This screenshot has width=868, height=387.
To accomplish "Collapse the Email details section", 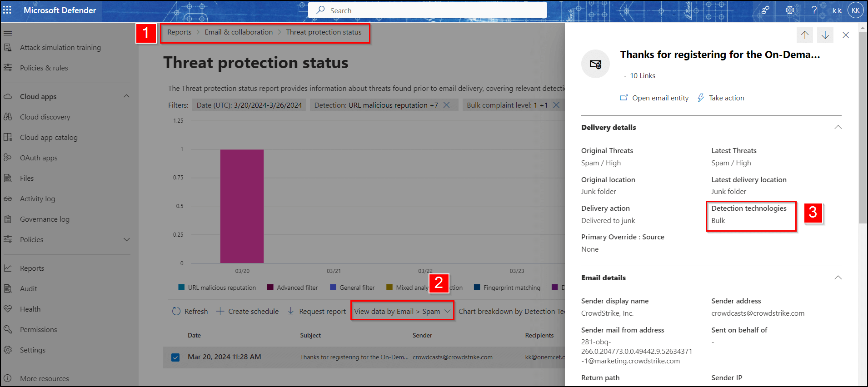I will point(838,278).
